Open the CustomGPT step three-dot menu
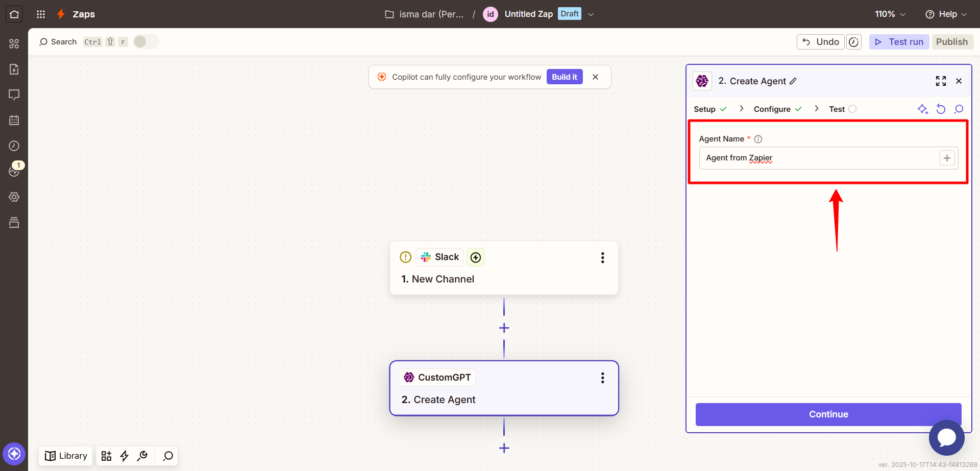Viewport: 980px width, 471px height. [x=602, y=378]
